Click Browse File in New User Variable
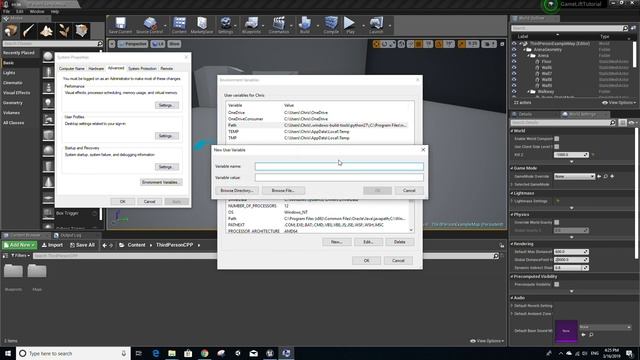 pos(283,191)
